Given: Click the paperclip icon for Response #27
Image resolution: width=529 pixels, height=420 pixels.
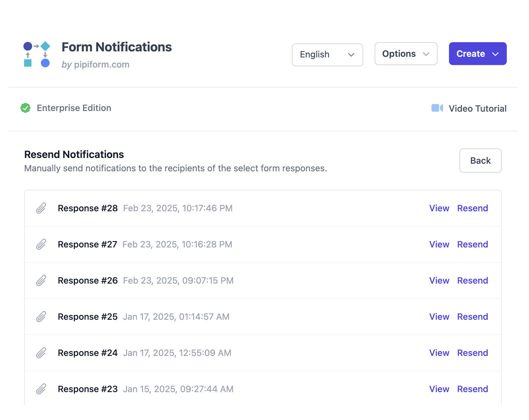Looking at the screenshot, I should click(x=41, y=245).
